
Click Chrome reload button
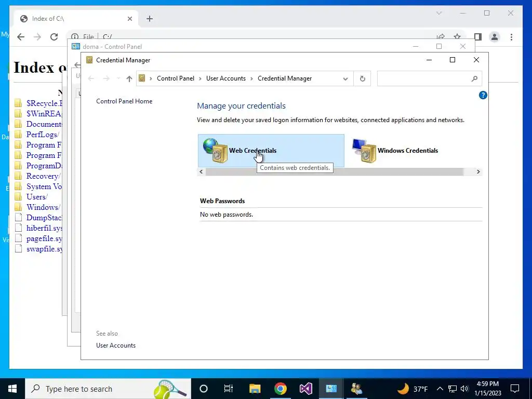tap(54, 37)
